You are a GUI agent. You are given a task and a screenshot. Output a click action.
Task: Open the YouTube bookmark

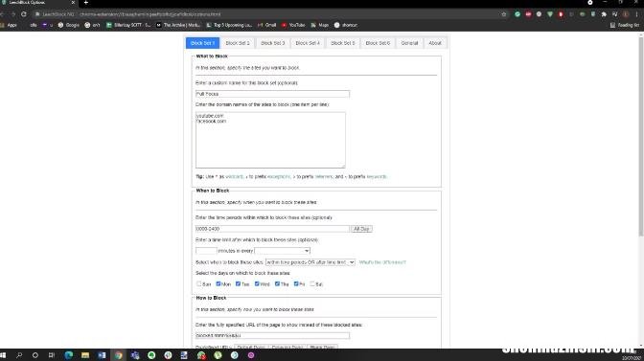tap(293, 25)
